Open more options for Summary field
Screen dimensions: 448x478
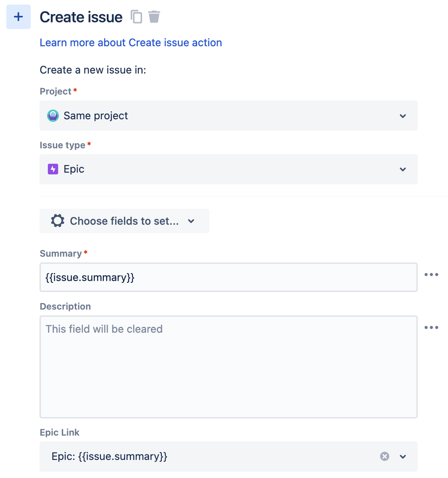point(431,275)
